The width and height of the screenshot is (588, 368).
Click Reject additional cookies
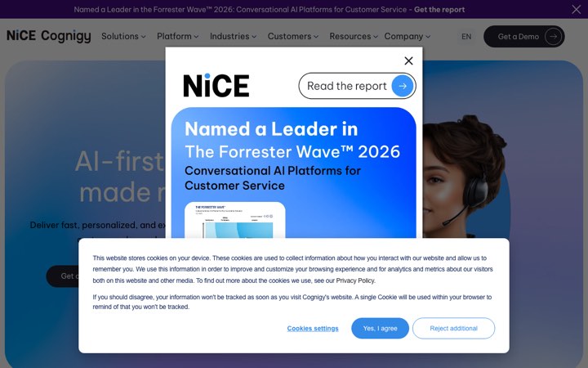454,328
